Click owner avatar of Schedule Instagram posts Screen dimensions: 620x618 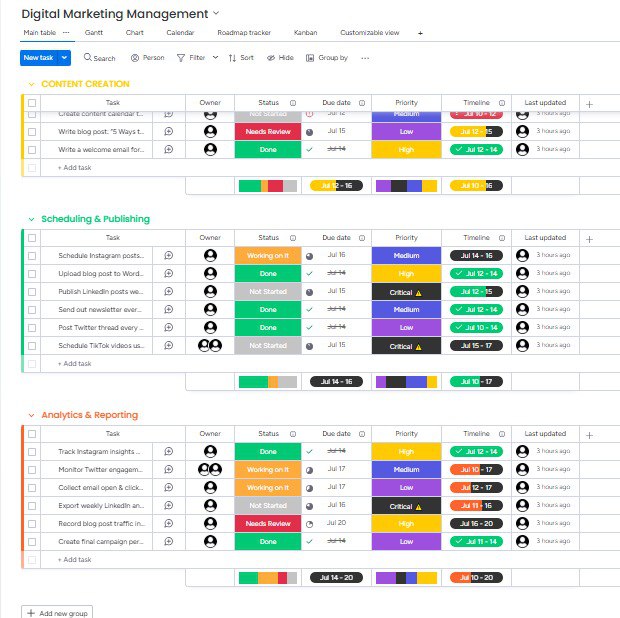[x=210, y=255]
